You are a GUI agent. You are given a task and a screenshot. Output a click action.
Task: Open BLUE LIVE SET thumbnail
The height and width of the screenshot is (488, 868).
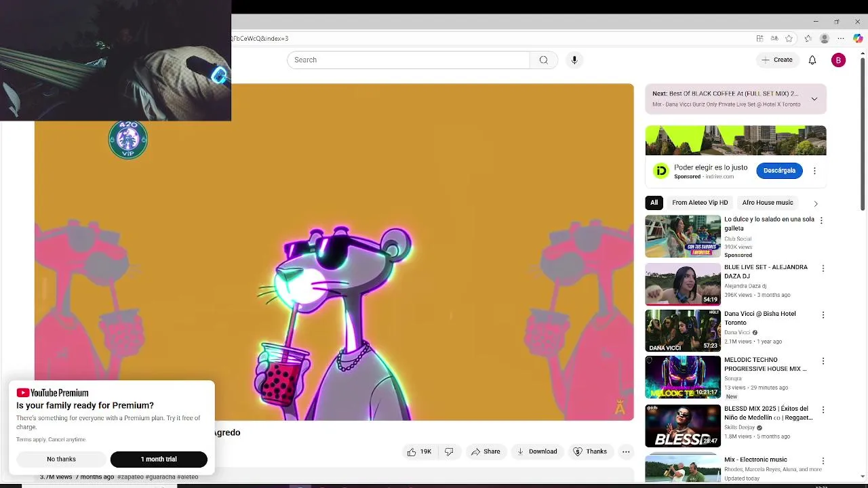tap(683, 284)
